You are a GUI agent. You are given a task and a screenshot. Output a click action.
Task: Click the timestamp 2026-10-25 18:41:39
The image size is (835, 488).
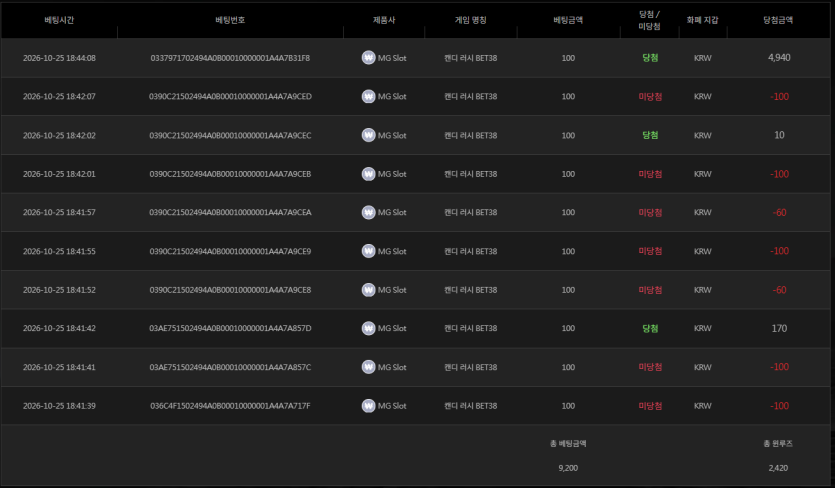tap(59, 405)
